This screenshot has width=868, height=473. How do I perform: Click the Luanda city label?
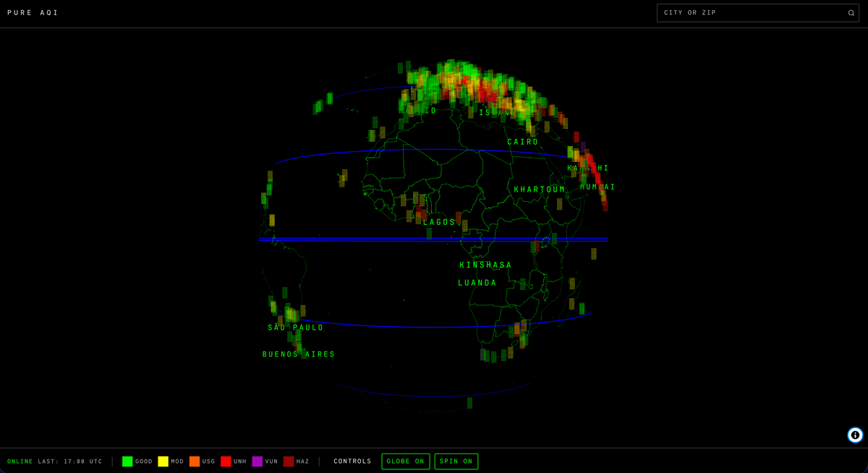(477, 284)
